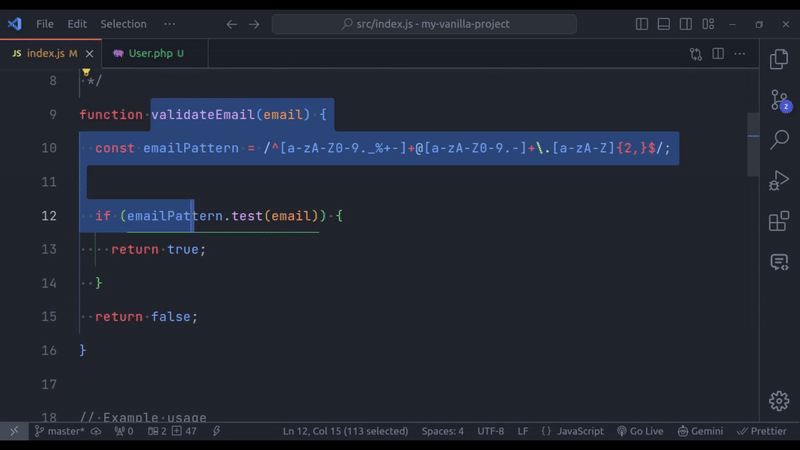This screenshot has width=800, height=450.
Task: Go back with left arrow
Action: click(x=232, y=24)
